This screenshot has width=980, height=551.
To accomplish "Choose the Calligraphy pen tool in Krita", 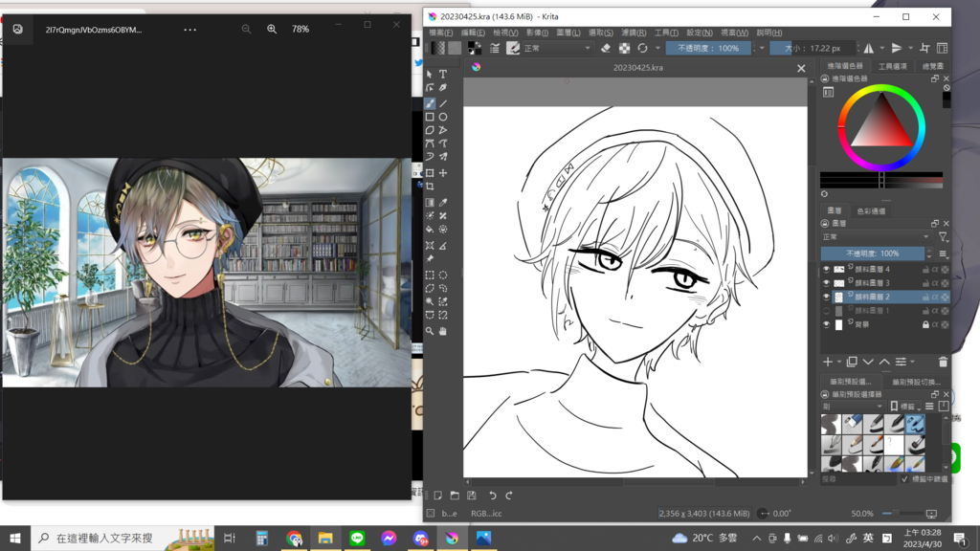I will coord(442,88).
